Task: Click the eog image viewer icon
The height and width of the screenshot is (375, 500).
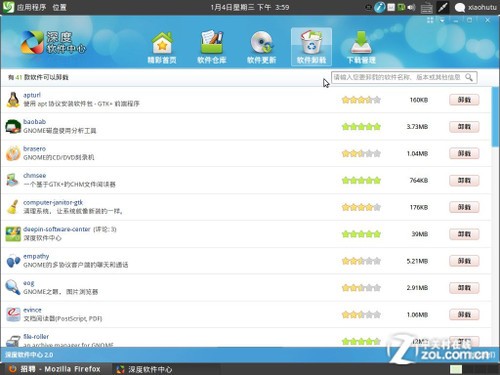Action: [x=13, y=287]
